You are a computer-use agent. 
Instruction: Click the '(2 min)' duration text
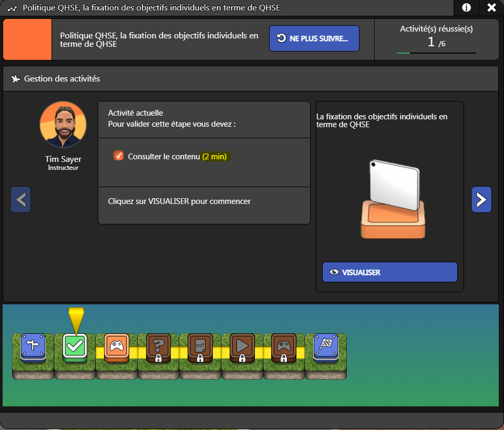tap(214, 156)
